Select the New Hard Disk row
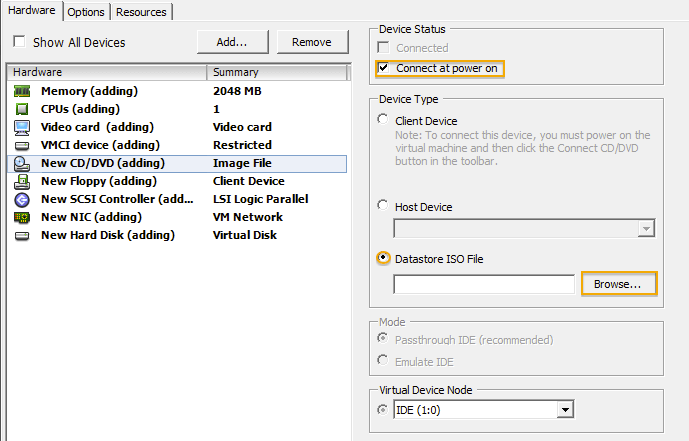Viewport: 689px width, 441px height. pyautogui.click(x=107, y=235)
